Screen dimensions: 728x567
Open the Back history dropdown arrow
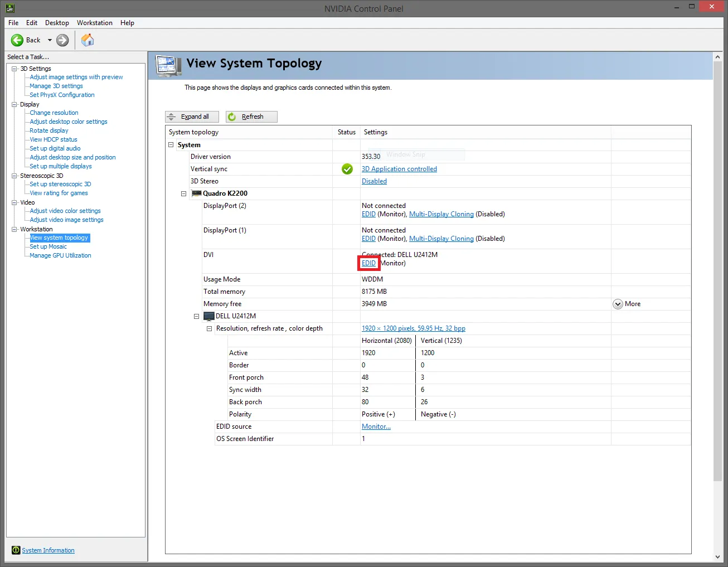click(50, 40)
